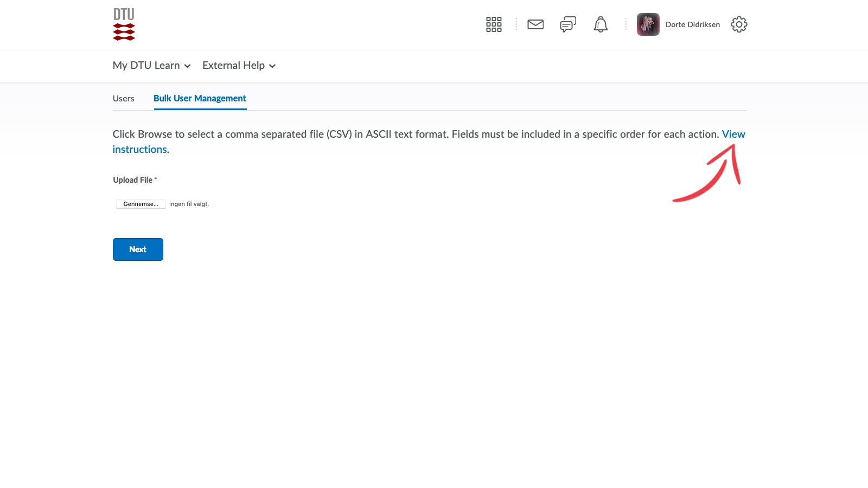Open the admin settings gear
This screenshot has height=488, width=868.
[x=739, y=24]
